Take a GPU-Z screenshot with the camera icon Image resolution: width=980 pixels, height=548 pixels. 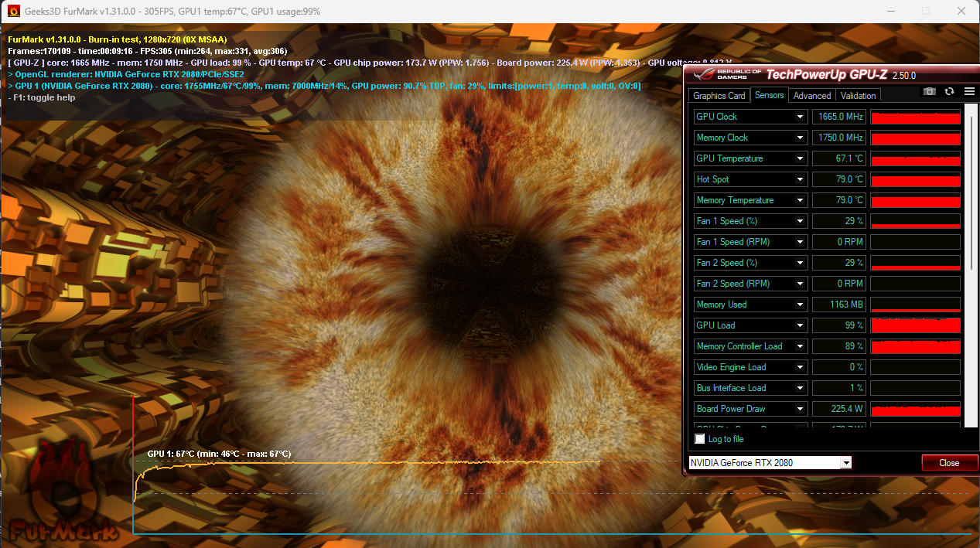[x=930, y=91]
